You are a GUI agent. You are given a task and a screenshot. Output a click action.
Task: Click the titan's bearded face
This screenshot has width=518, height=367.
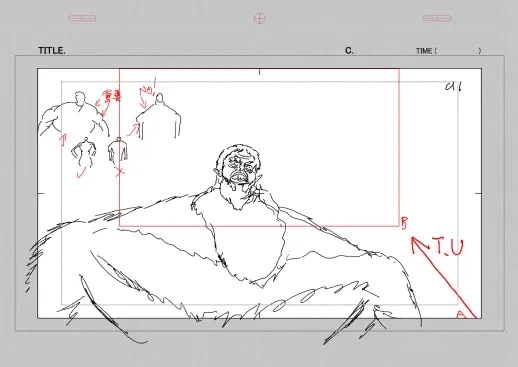[x=239, y=172]
